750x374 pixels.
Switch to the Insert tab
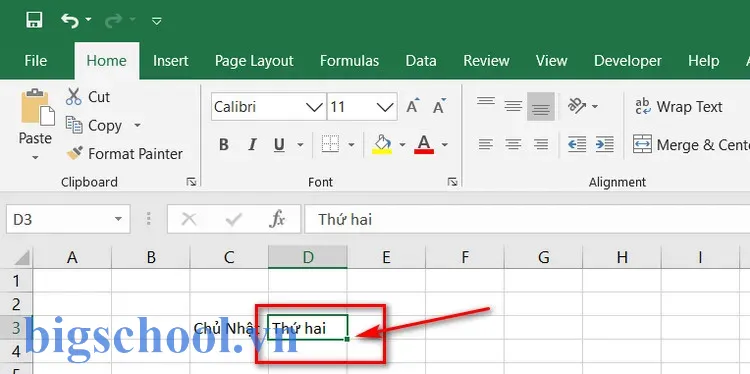point(171,61)
